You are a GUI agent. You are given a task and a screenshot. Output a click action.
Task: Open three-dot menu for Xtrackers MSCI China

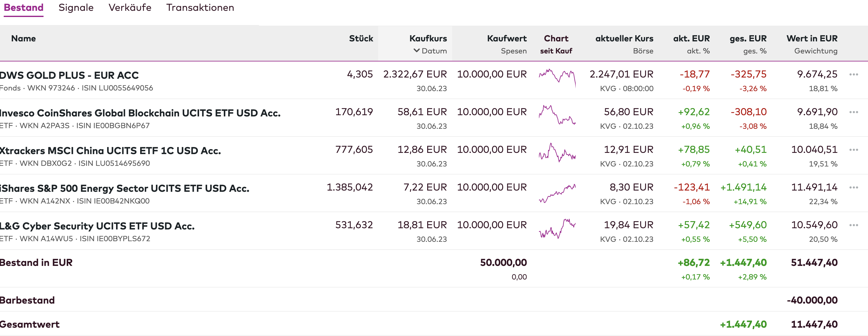point(853,150)
